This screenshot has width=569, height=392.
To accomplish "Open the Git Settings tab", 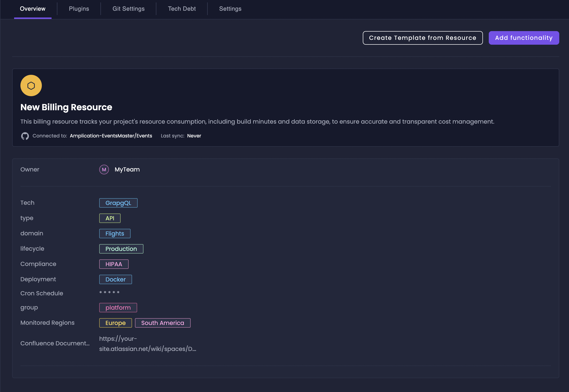I will (128, 9).
